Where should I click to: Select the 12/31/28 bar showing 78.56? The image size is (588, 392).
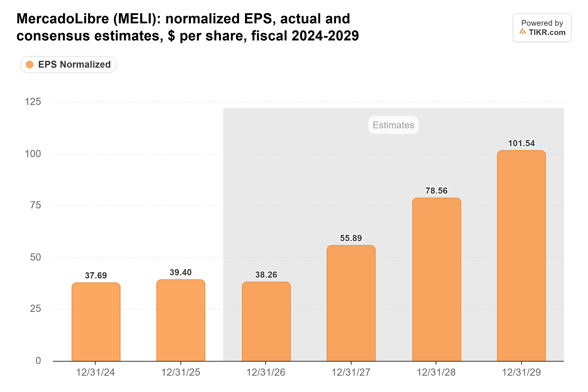437,279
